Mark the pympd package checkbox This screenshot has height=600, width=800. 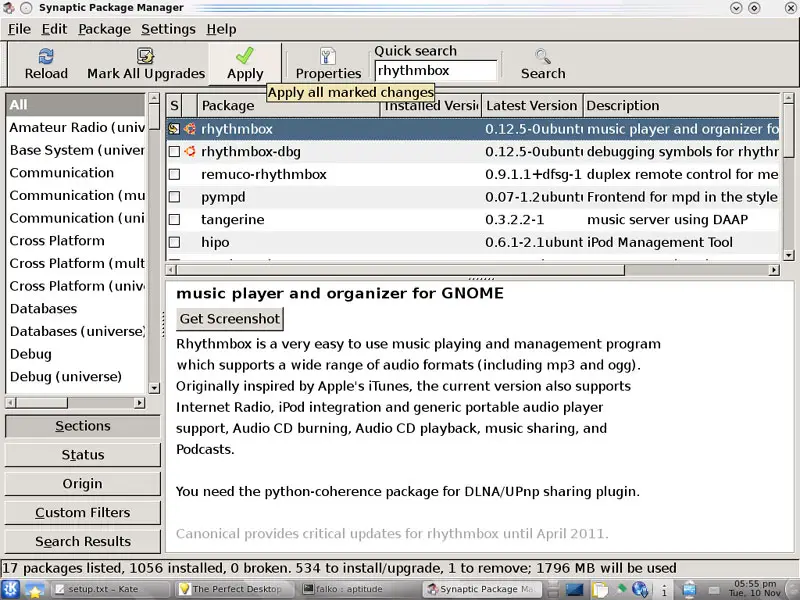click(174, 196)
